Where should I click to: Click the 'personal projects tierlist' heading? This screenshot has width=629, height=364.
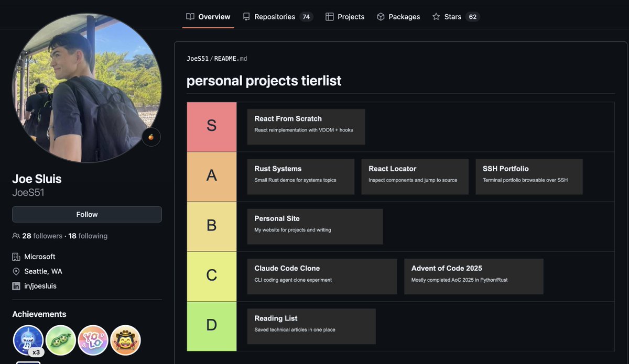coord(264,81)
